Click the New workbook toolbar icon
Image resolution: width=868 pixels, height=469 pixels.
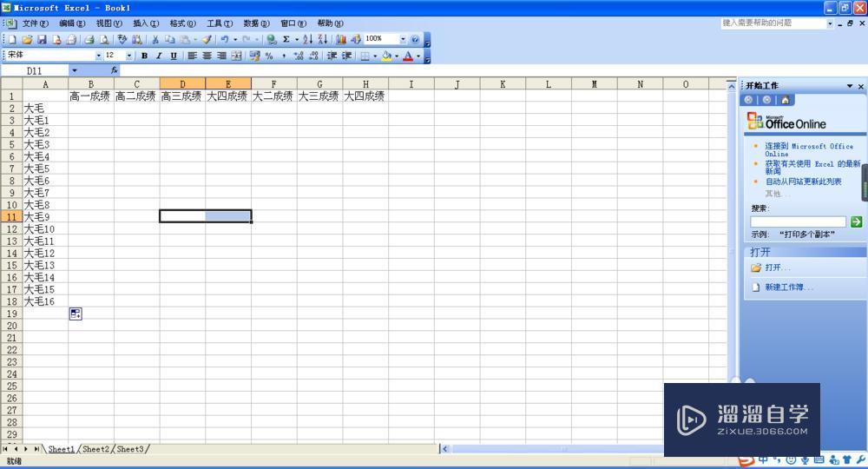12,40
